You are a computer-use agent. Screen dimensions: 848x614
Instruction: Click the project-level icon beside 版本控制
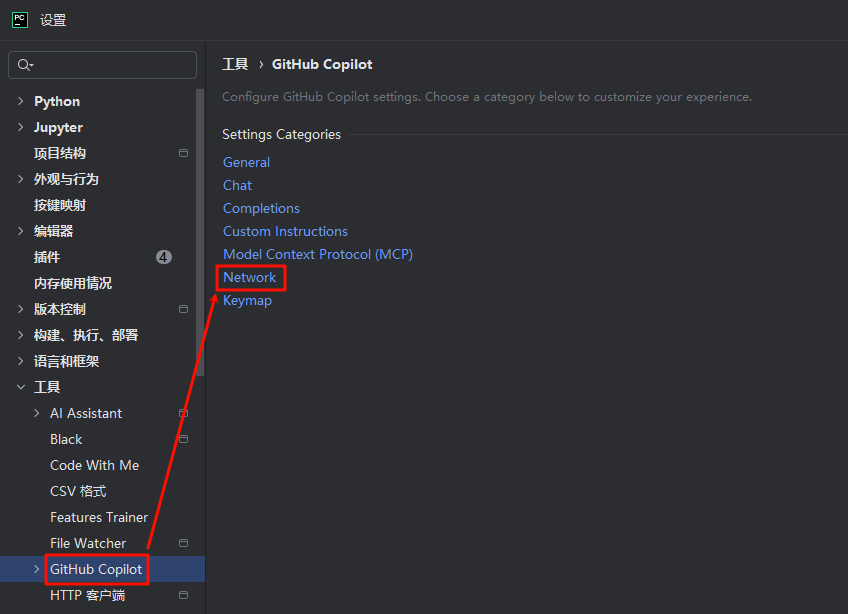[x=183, y=309]
